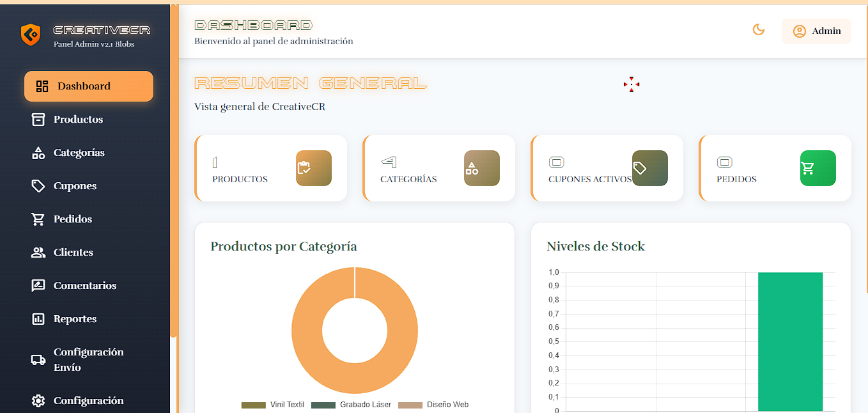Image resolution: width=868 pixels, height=413 pixels.
Task: Click the Cupones tag icon in sidebar
Action: click(x=38, y=186)
